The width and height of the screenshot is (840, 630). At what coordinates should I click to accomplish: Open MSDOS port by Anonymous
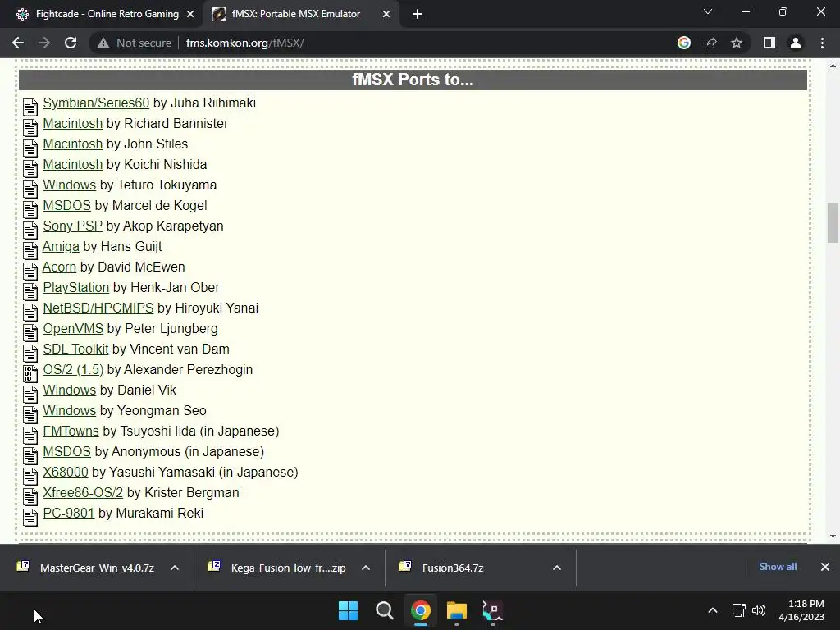(x=67, y=452)
